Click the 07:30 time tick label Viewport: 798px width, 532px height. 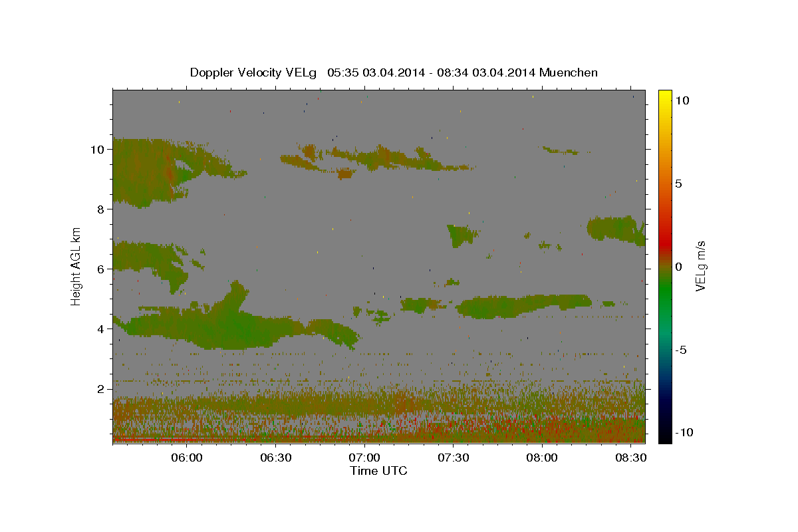pos(453,458)
